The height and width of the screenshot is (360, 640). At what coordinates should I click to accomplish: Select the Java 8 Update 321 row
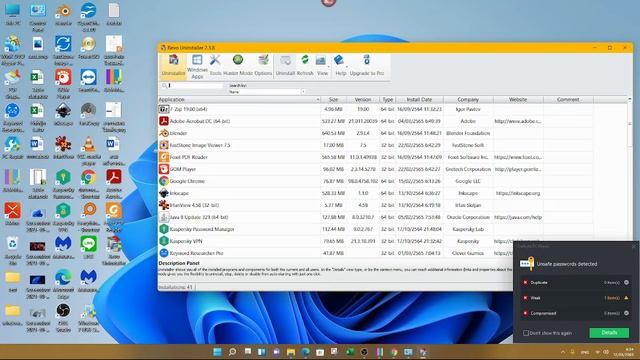coord(376,217)
